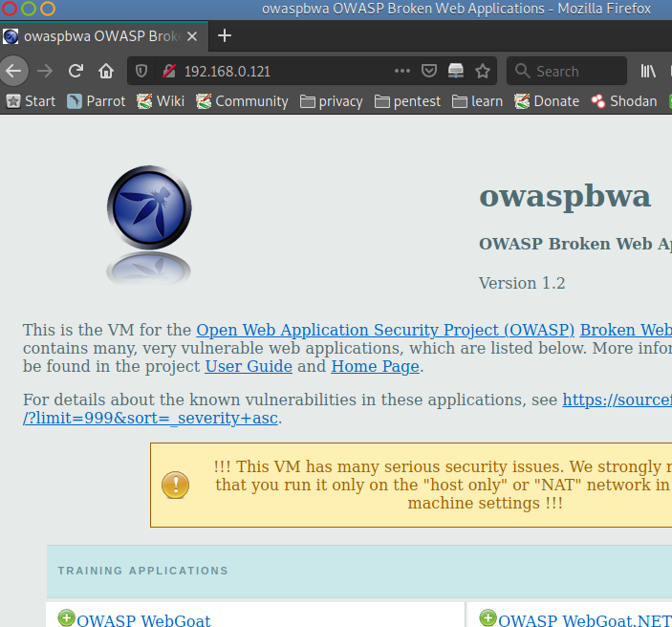Click the yellow warning exclamation icon
The image size is (672, 627).
tap(175, 486)
